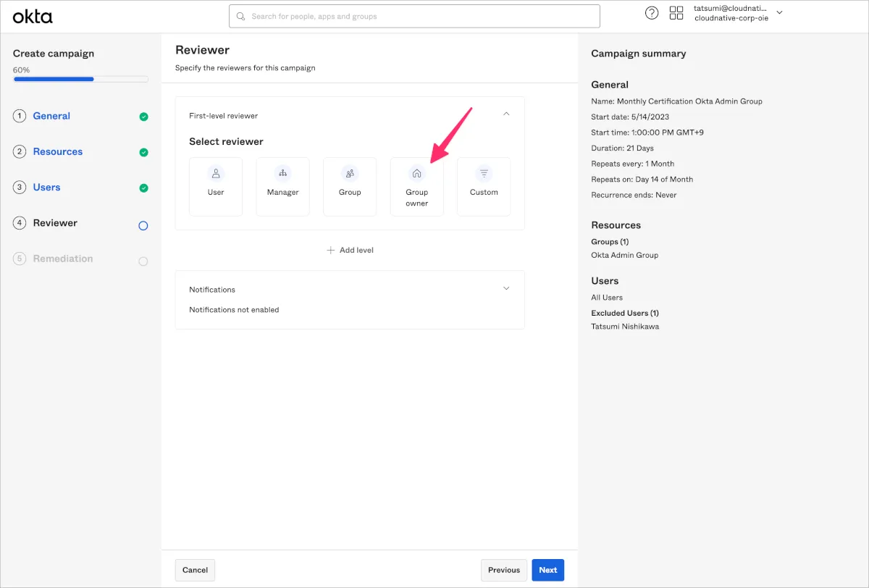Select the User reviewer icon
Viewport: 869px width, 588px height.
pos(216,174)
